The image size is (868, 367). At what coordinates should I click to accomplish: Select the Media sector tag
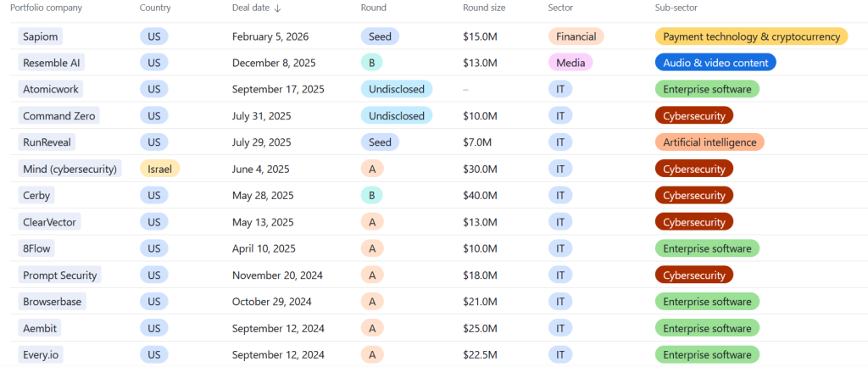(x=570, y=63)
